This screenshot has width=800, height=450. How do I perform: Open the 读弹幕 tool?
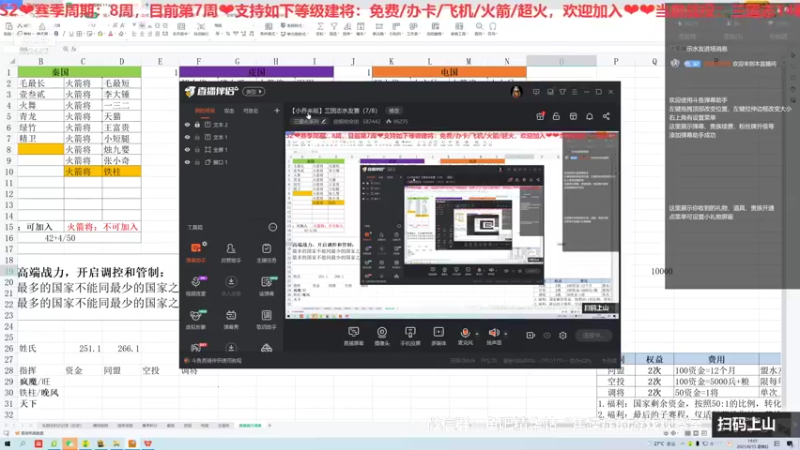[x=266, y=286]
